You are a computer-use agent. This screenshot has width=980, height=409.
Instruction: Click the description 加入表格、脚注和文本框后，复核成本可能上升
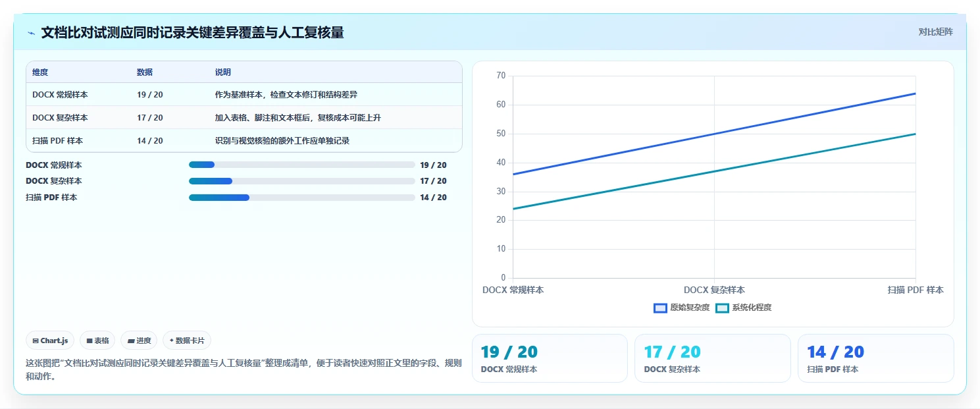(298, 118)
